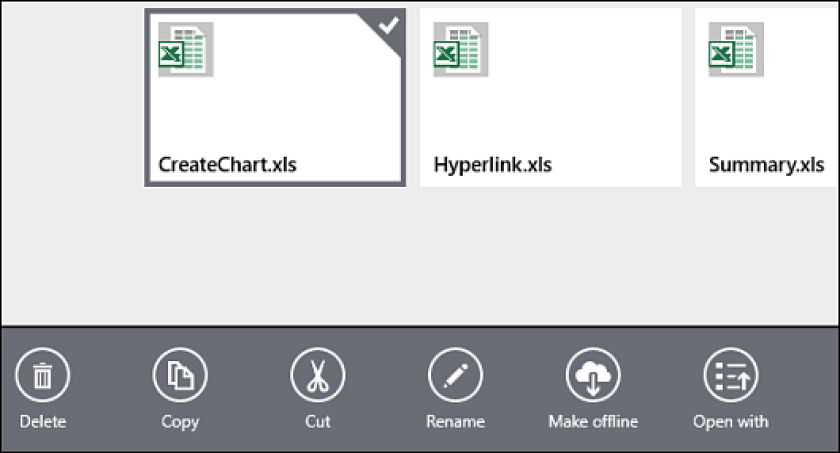Click the Cut label in app bar
This screenshot has height=453, width=840.
click(318, 421)
